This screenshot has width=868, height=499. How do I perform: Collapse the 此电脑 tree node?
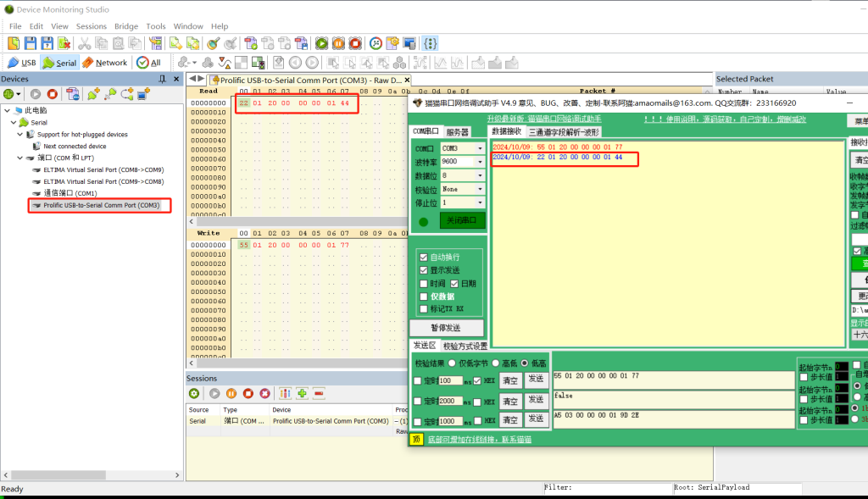tap(7, 111)
